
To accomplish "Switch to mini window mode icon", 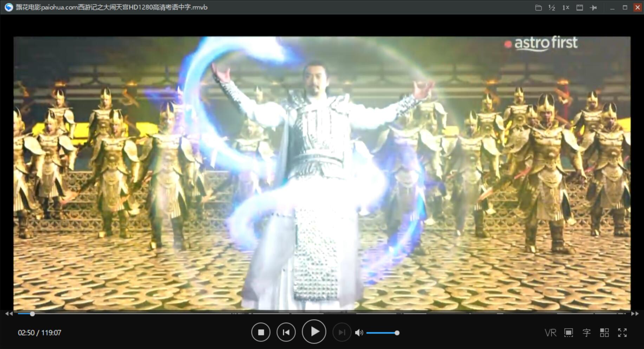I will [580, 7].
